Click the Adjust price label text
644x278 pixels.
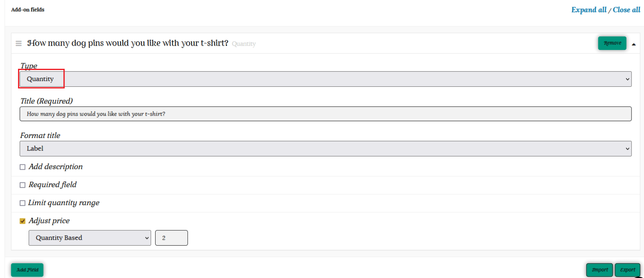pos(49,221)
